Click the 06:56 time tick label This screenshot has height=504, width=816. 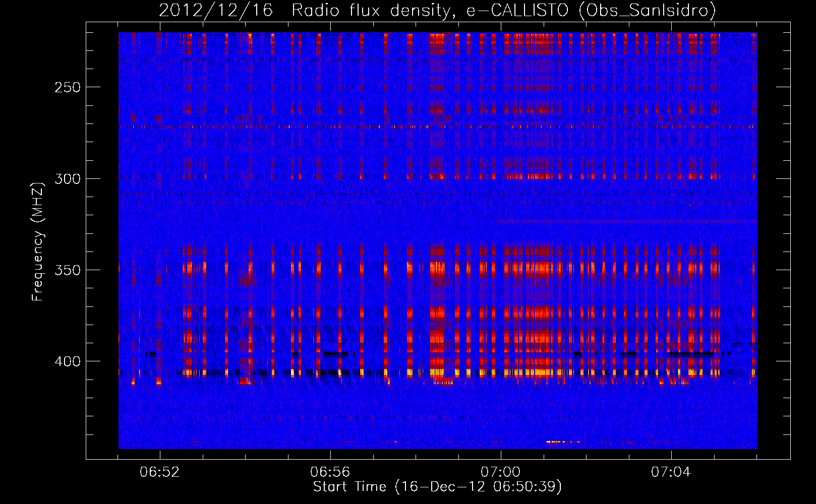pos(330,472)
